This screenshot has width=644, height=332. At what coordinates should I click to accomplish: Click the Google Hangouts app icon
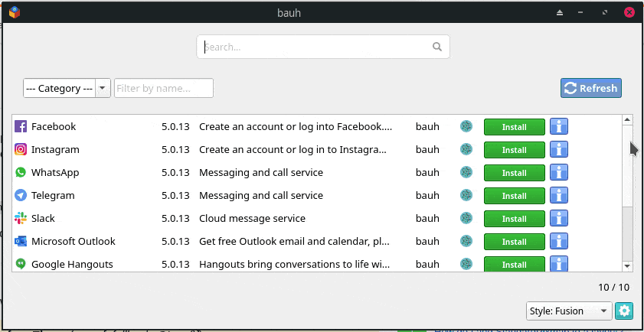(21, 264)
